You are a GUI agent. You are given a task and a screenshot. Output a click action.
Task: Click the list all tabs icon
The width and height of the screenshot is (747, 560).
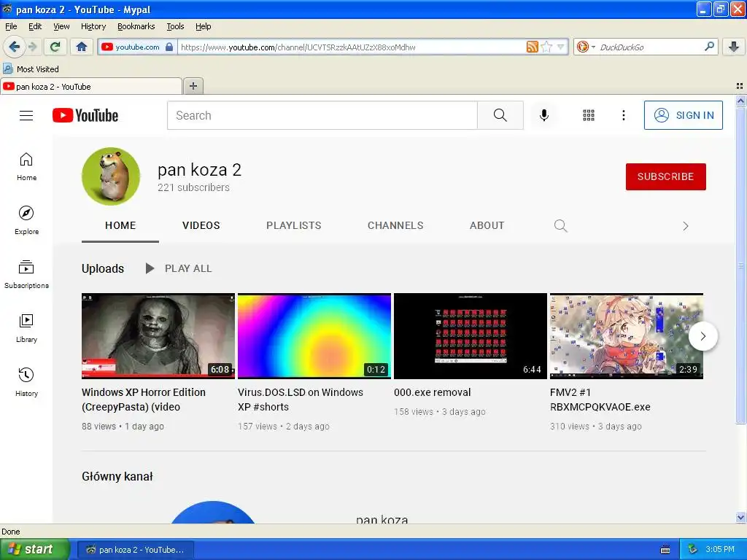point(740,86)
